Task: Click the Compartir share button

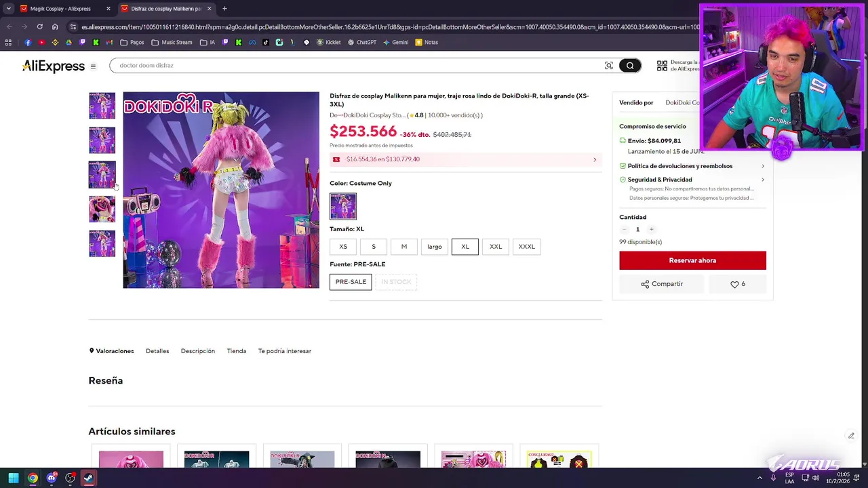Action: pyautogui.click(x=662, y=284)
